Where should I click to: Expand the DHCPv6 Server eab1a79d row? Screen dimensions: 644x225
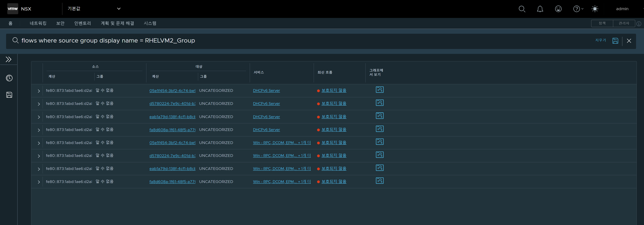39,117
